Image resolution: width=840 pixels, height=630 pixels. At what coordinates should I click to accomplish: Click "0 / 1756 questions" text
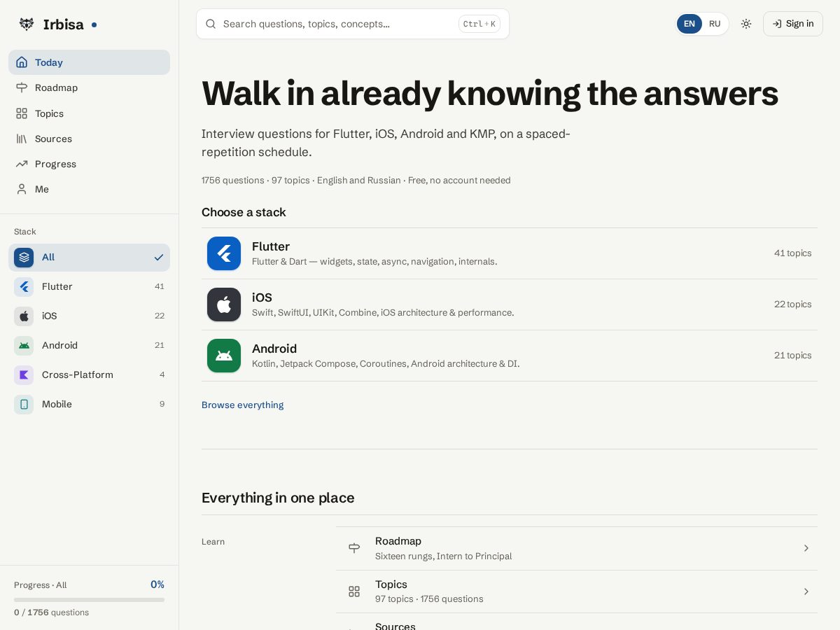pyautogui.click(x=51, y=612)
